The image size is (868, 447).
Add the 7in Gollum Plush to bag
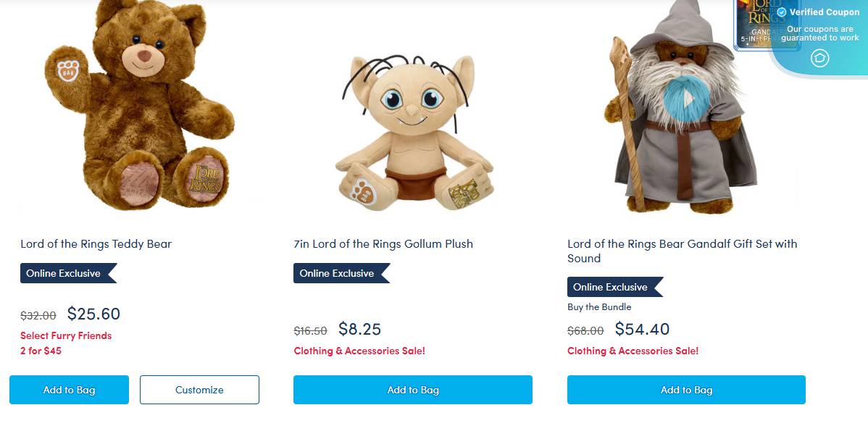(413, 390)
